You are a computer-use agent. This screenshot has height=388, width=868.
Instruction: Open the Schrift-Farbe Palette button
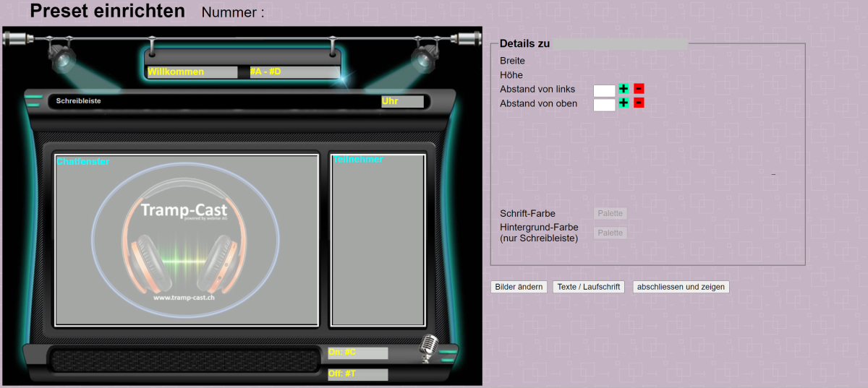click(x=610, y=213)
